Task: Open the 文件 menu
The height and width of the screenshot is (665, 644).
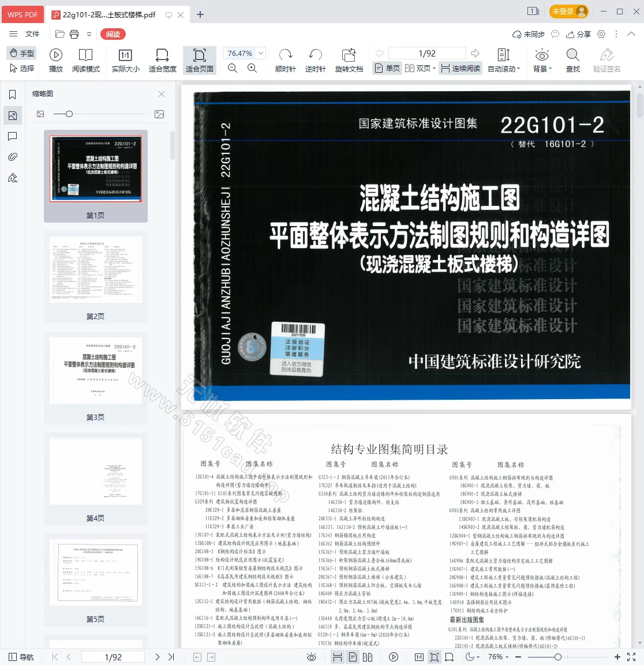Action: click(x=33, y=34)
